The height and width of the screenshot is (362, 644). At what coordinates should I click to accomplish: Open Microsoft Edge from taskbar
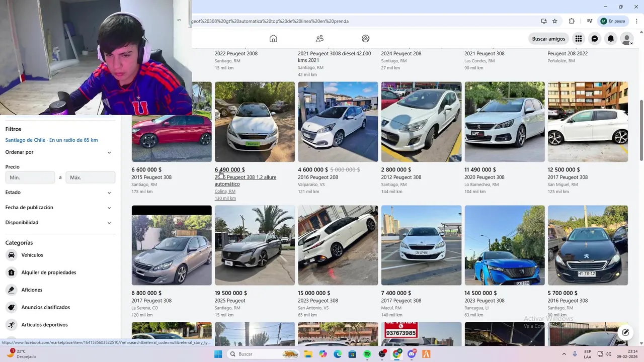pyautogui.click(x=338, y=354)
